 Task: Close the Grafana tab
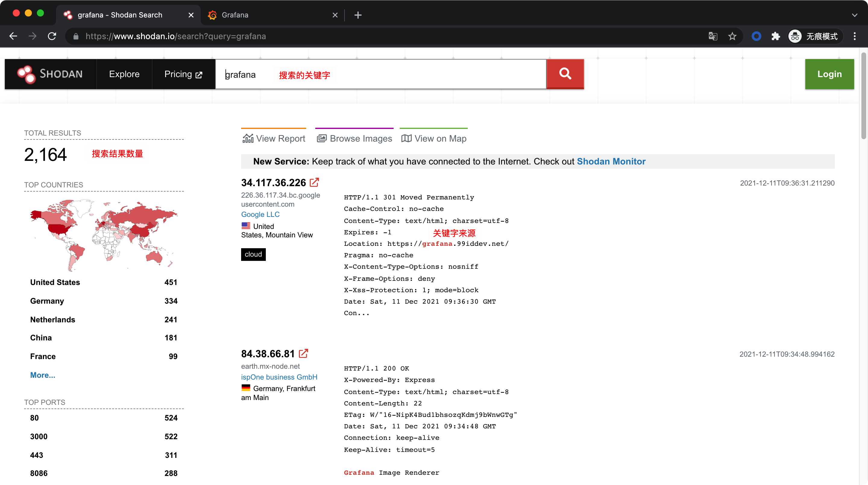tap(335, 15)
